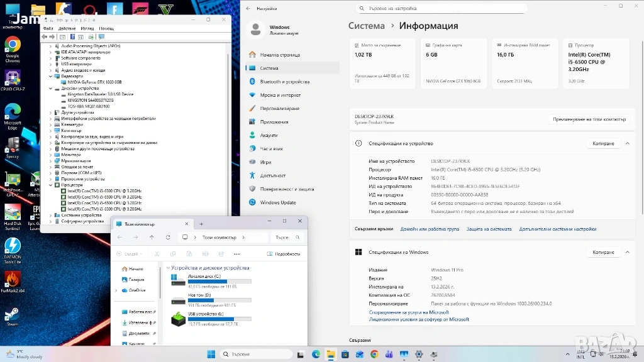Open Мрежа и интернет settings section
Image resolution: width=644 pixels, height=362 pixels.
point(280,95)
